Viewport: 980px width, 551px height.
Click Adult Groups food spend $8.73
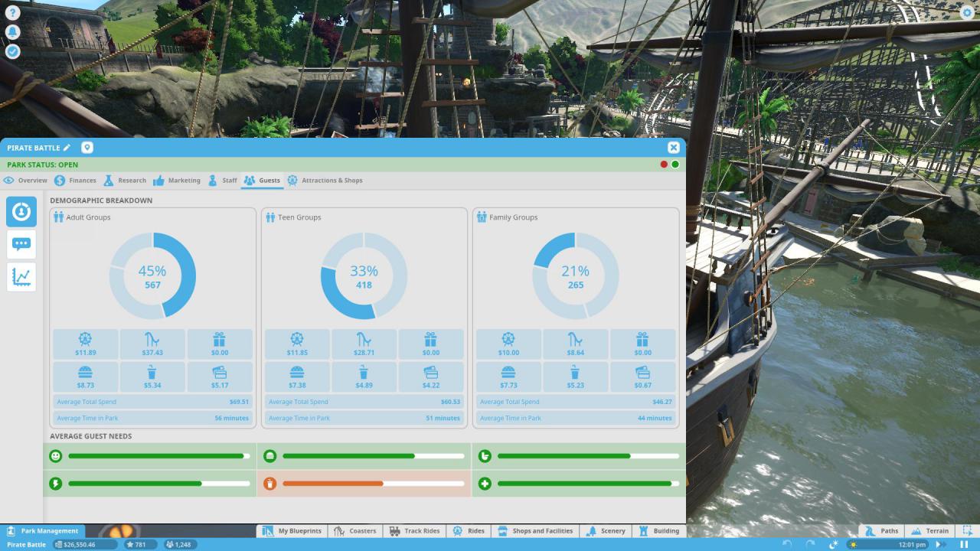[x=86, y=377]
